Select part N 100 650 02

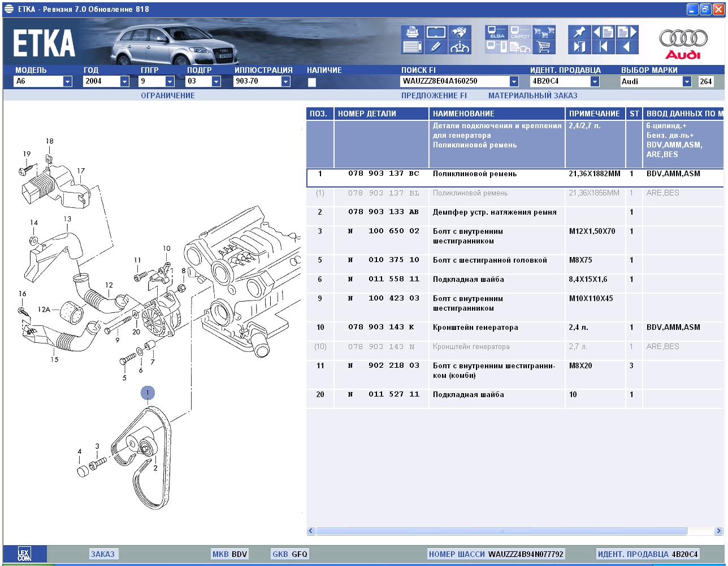click(x=384, y=231)
